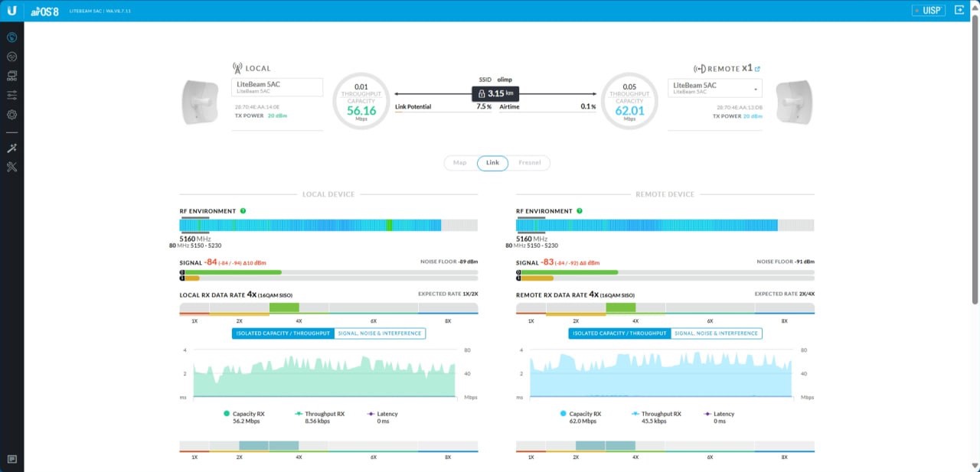Click the remote signal chain 0 green bar
980x472 pixels.
570,272
